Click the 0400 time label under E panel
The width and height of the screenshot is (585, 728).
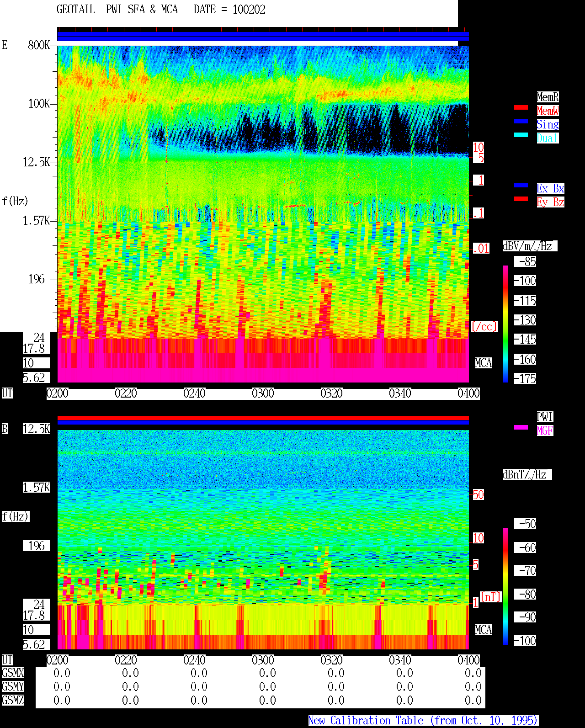[x=468, y=393]
